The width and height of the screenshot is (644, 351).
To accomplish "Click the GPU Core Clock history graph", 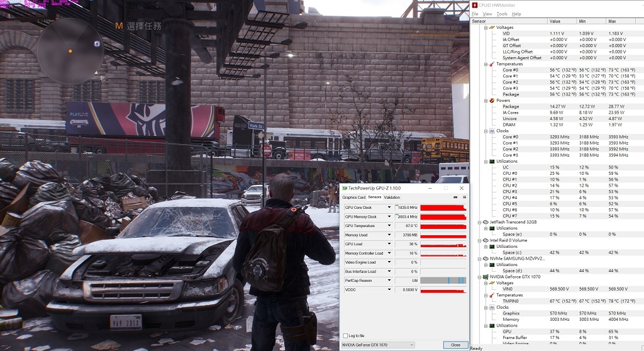I will click(x=443, y=208).
